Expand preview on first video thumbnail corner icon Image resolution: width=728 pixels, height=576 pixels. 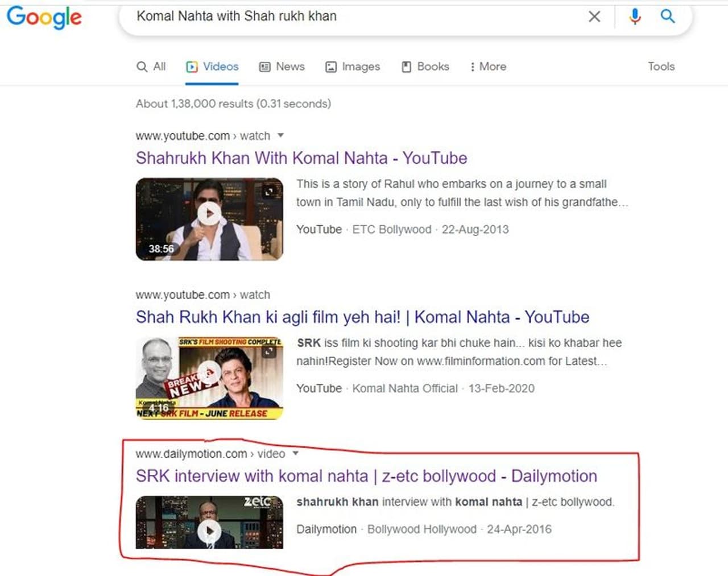[269, 192]
